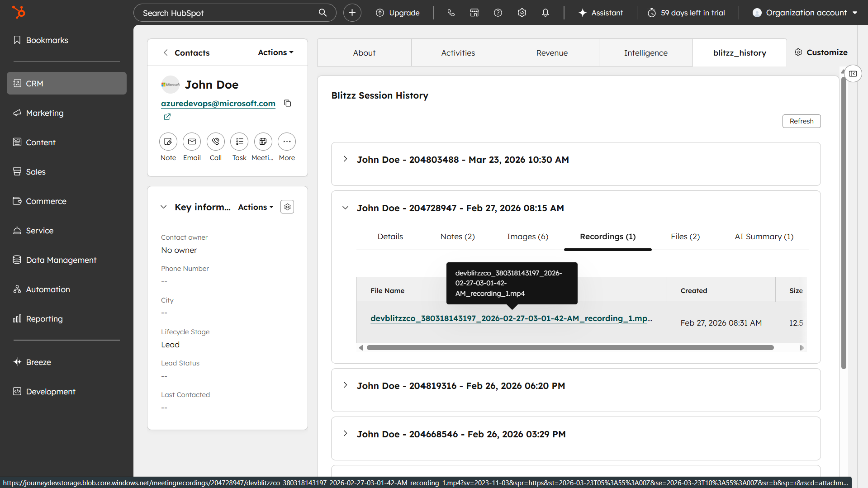
Task: Open Key information card settings gear
Action: [287, 207]
